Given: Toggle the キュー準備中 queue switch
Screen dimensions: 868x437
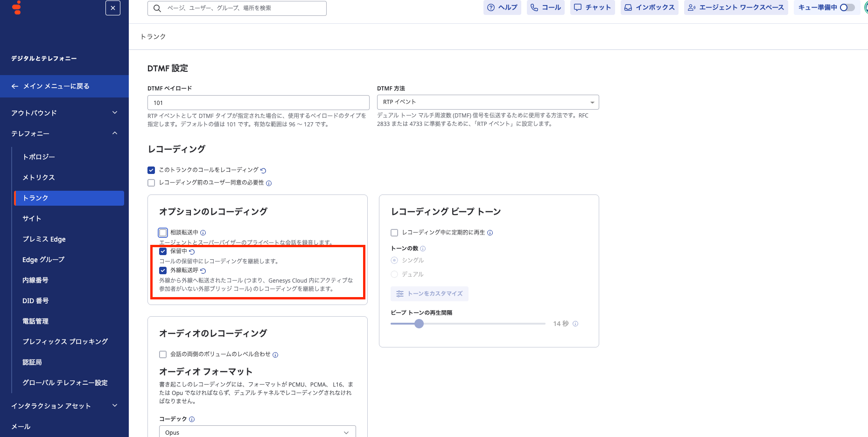Looking at the screenshot, I should (847, 7).
